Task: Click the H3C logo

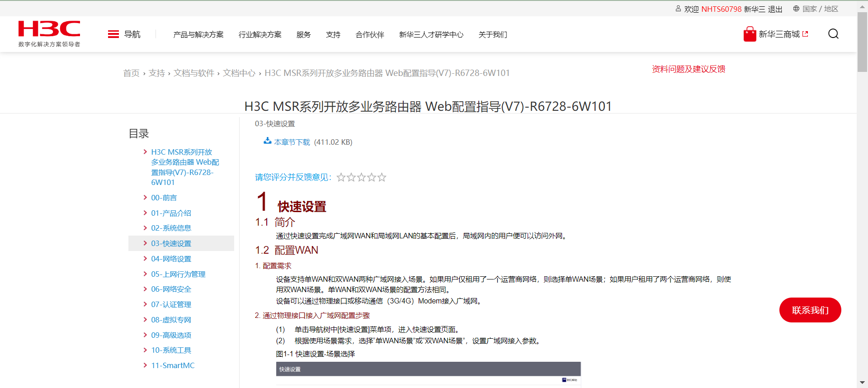Action: (49, 34)
